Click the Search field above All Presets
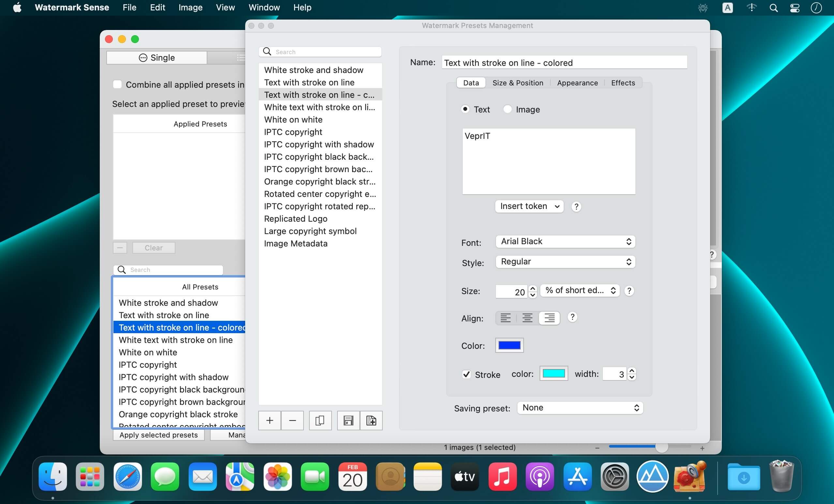Screen dimensions: 834x504 (x=168, y=270)
